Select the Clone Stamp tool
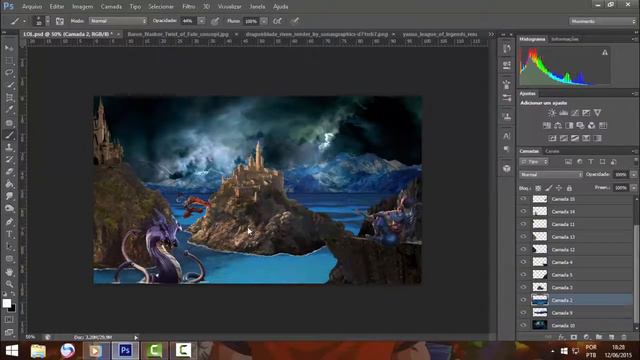Image resolution: width=640 pixels, height=360 pixels. (x=9, y=147)
